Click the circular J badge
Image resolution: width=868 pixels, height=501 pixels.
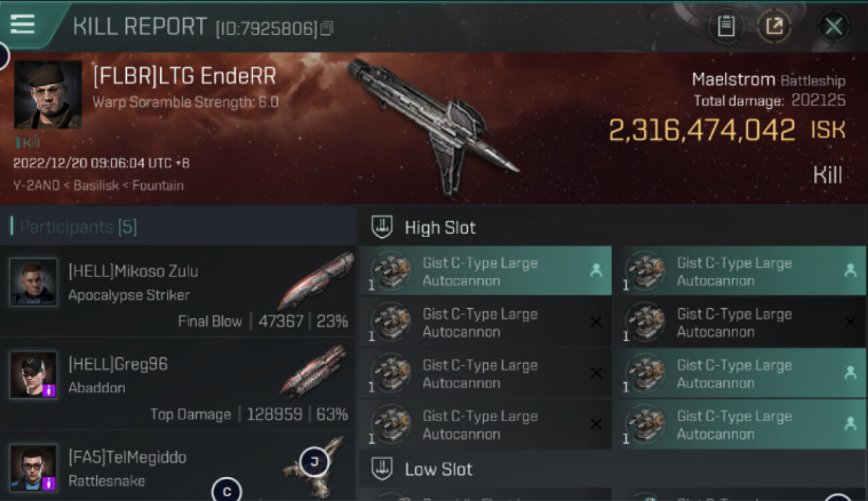(x=314, y=462)
